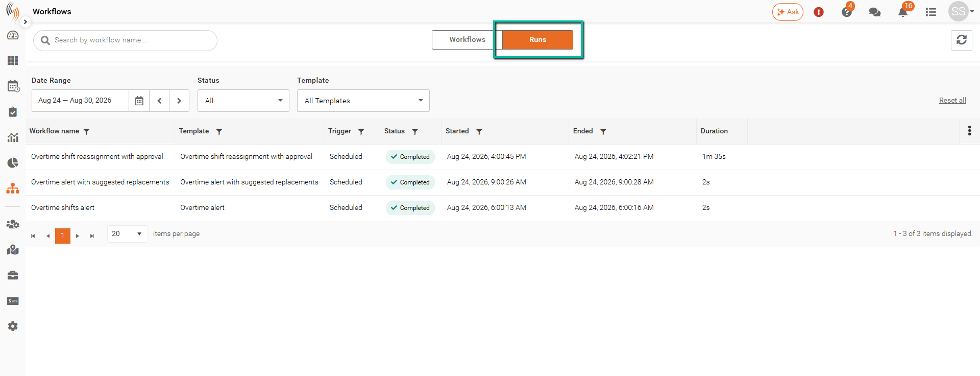Image resolution: width=980 pixels, height=376 pixels.
Task: Click the Siren app logo
Action: [13, 11]
